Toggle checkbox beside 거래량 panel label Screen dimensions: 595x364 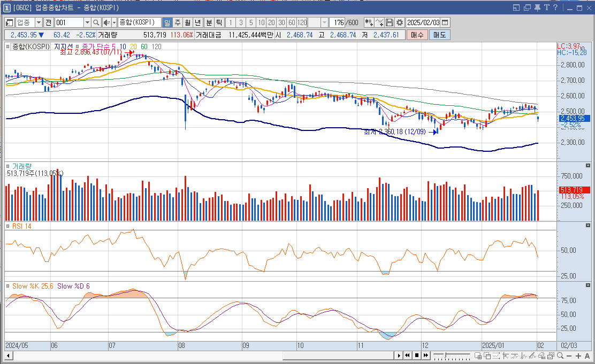click(7, 166)
